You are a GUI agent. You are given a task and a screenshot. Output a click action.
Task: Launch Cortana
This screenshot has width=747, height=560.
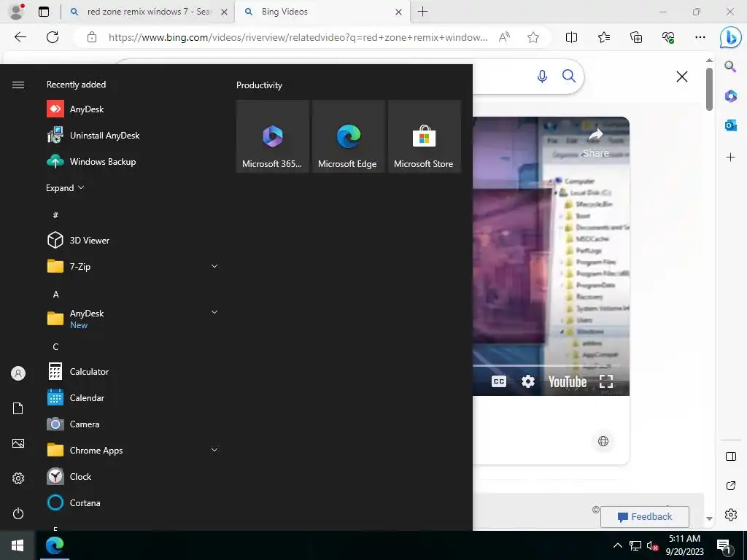(x=74, y=502)
